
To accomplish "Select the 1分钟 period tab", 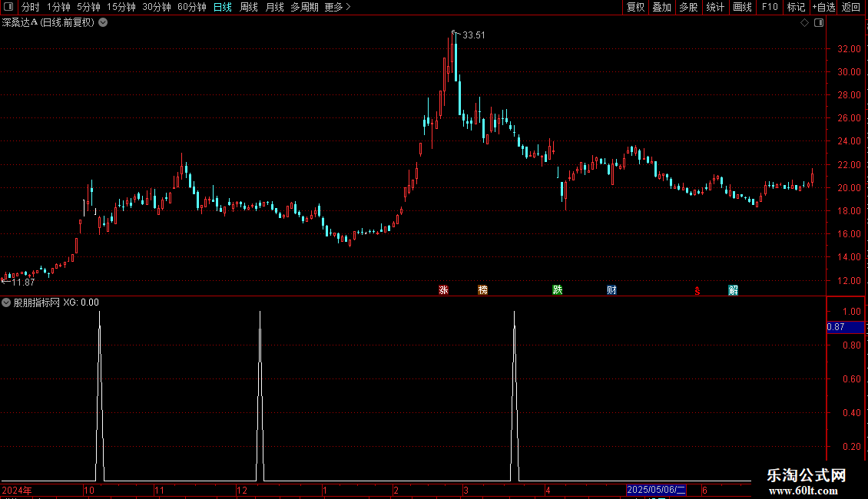I will point(58,7).
